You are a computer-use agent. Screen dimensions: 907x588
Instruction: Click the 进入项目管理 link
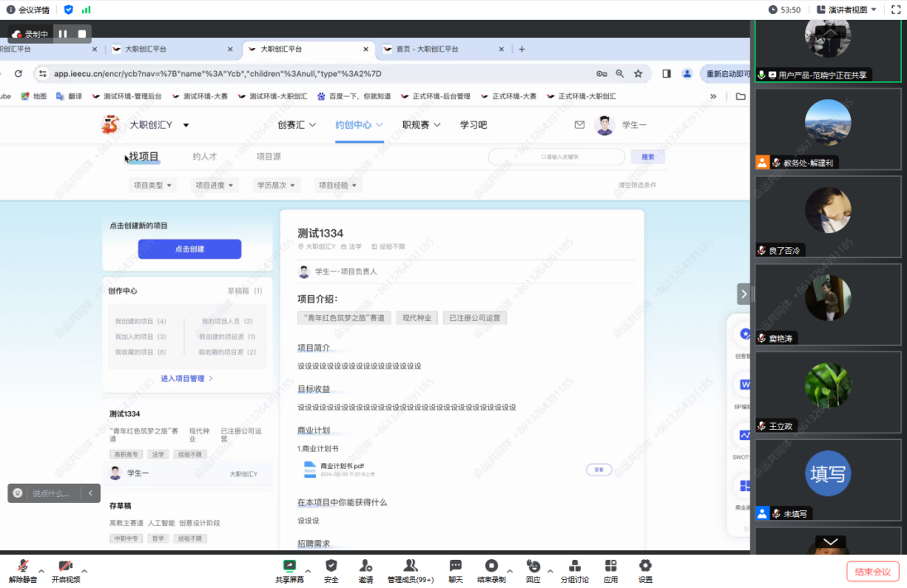point(186,378)
